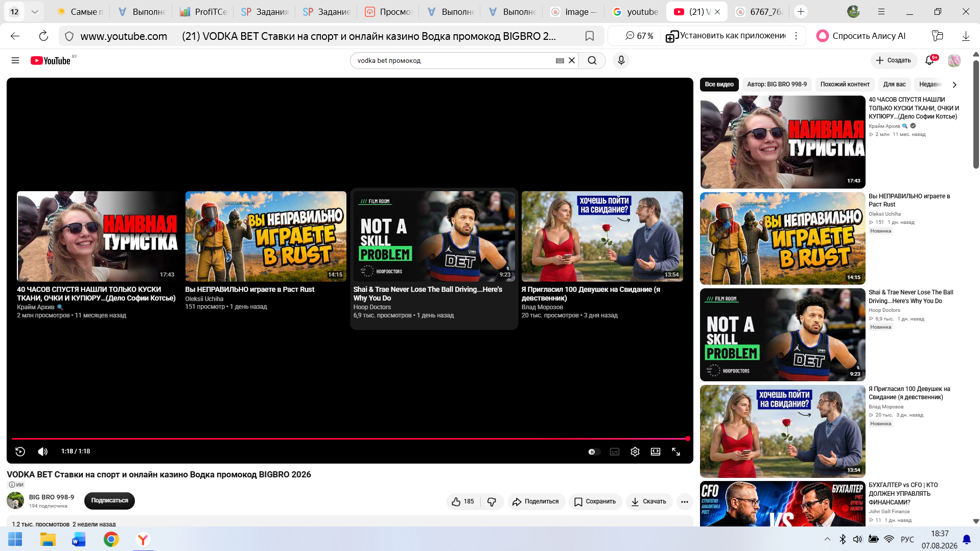The image size is (980, 551).
Task: Open site protection shield icon
Action: [69, 36]
